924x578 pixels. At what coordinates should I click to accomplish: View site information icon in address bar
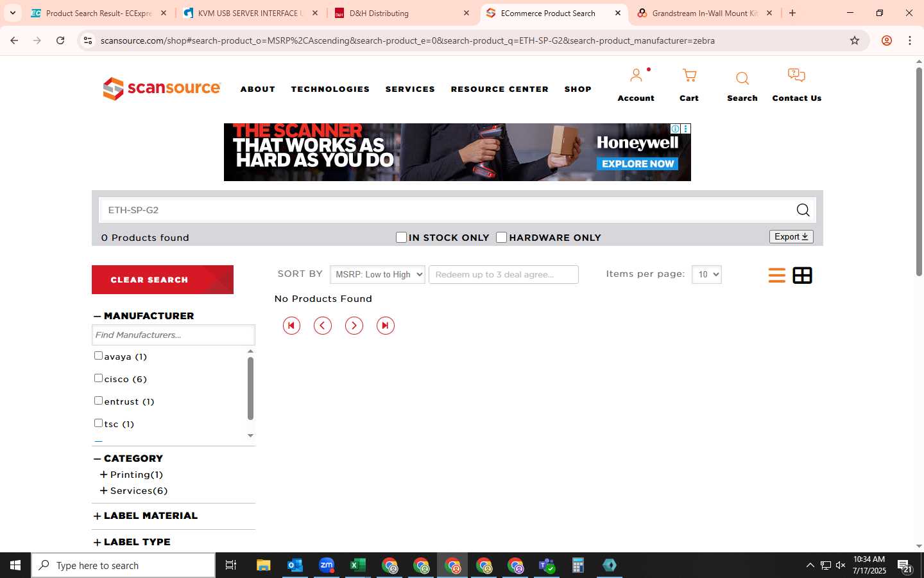pyautogui.click(x=88, y=40)
